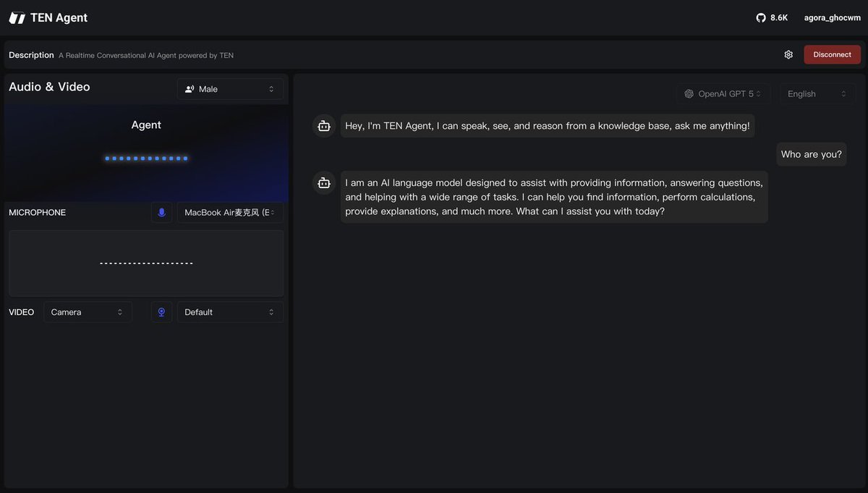Mute the microphone with the blue mic icon

(161, 211)
